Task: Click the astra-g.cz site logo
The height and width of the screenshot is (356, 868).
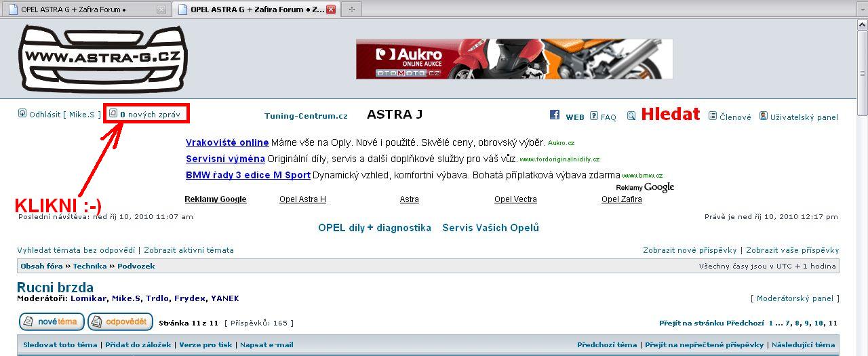Action: (x=102, y=58)
